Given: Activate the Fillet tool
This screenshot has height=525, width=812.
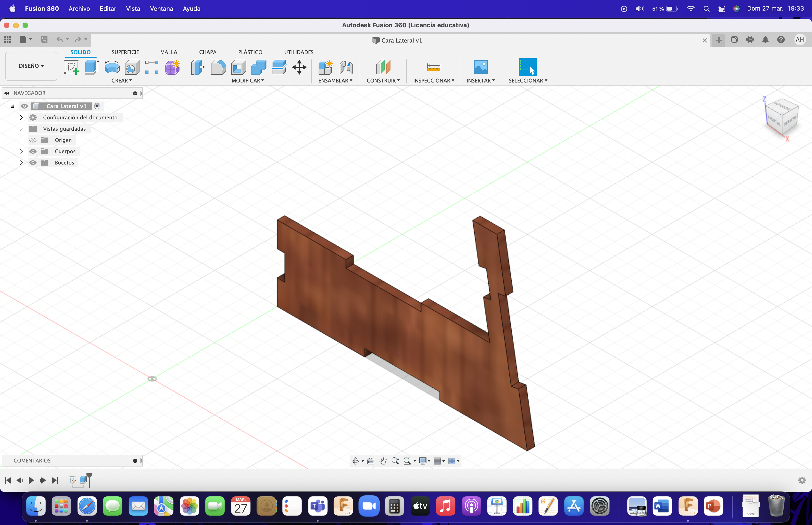Looking at the screenshot, I should (218, 67).
